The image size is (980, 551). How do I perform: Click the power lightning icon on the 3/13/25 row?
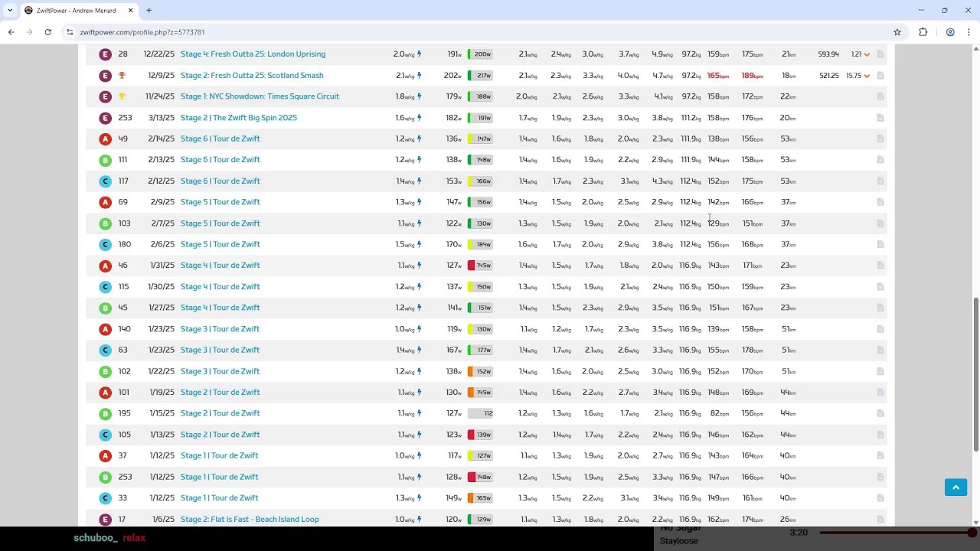(x=420, y=118)
